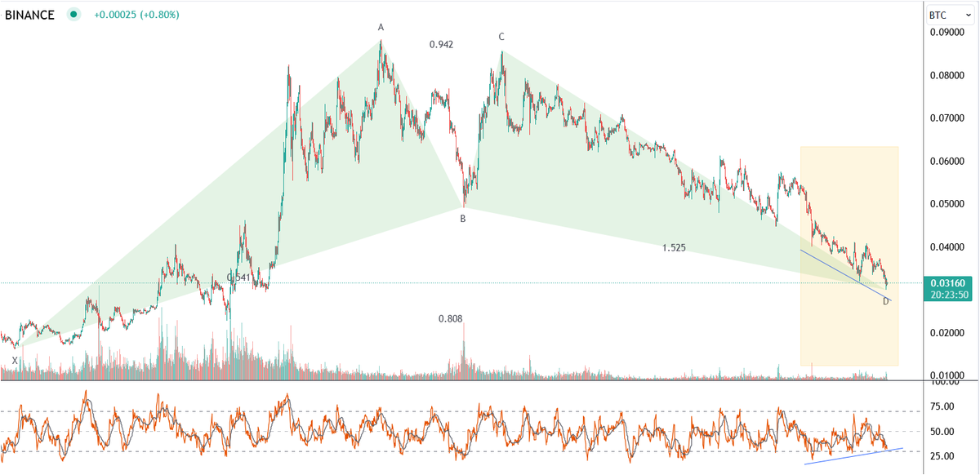Screen dimensions: 980x475
Task: Click the green market status dot beside BINANCE
Action: pyautogui.click(x=73, y=15)
